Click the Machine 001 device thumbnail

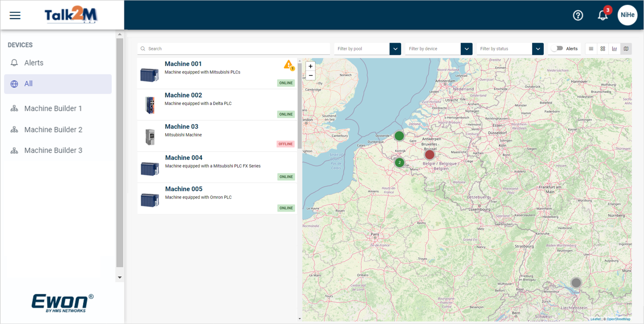[149, 75]
